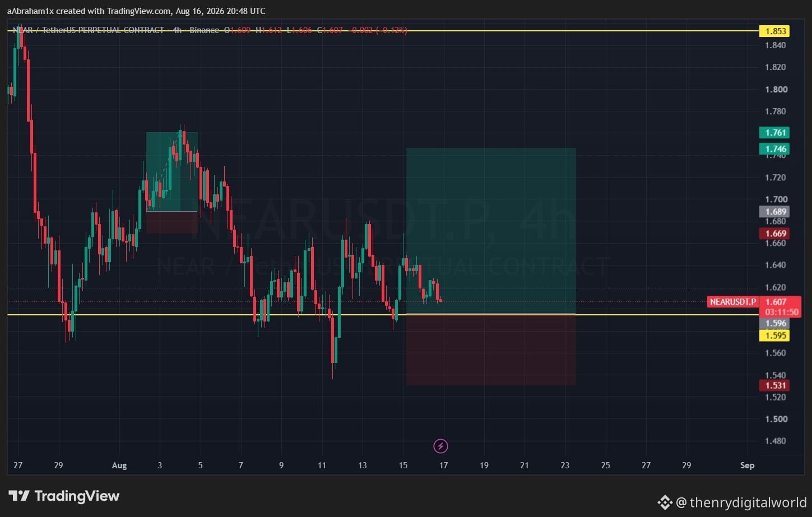Click the red 1.607 current price label
812x517 pixels.
point(776,302)
